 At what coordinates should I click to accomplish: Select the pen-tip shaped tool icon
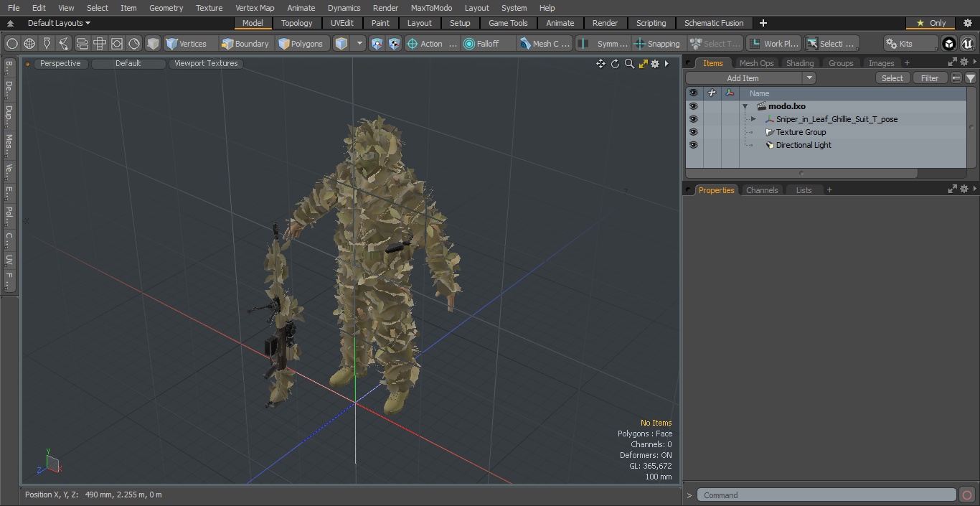[x=47, y=44]
